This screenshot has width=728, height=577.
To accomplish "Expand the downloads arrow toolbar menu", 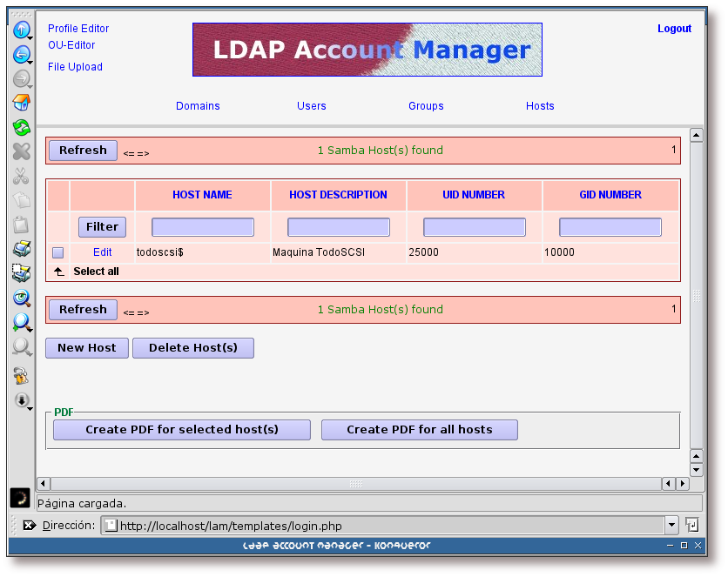I will pos(22,400).
